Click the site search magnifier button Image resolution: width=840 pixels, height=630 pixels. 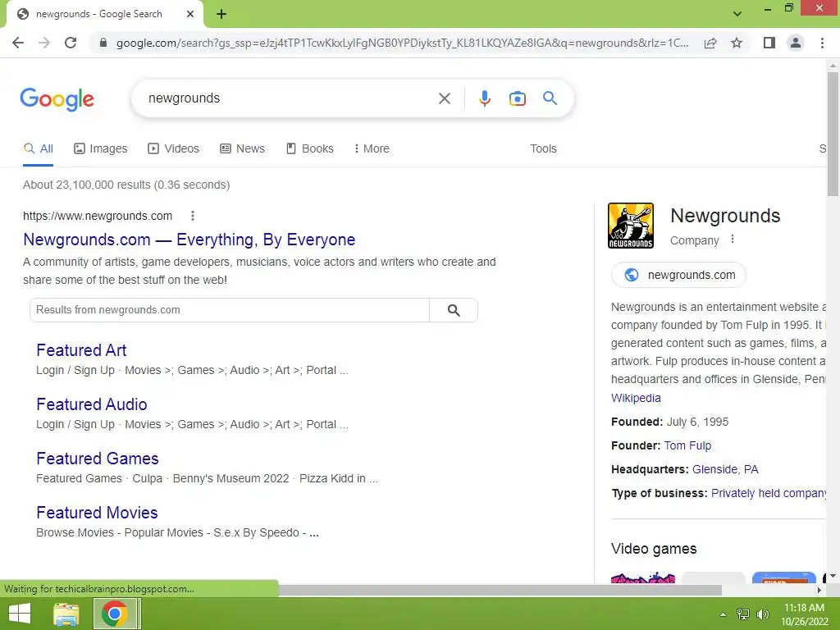[x=454, y=310]
